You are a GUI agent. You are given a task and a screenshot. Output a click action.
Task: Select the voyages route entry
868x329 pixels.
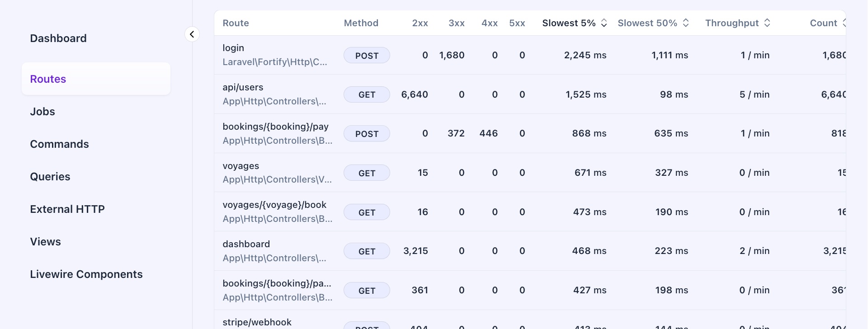tap(241, 166)
